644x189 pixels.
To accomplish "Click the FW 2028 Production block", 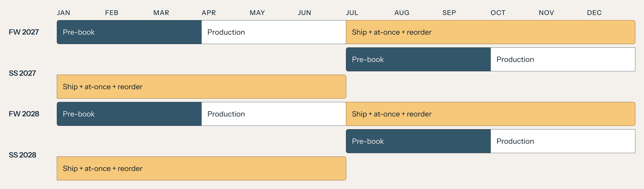I will (274, 114).
